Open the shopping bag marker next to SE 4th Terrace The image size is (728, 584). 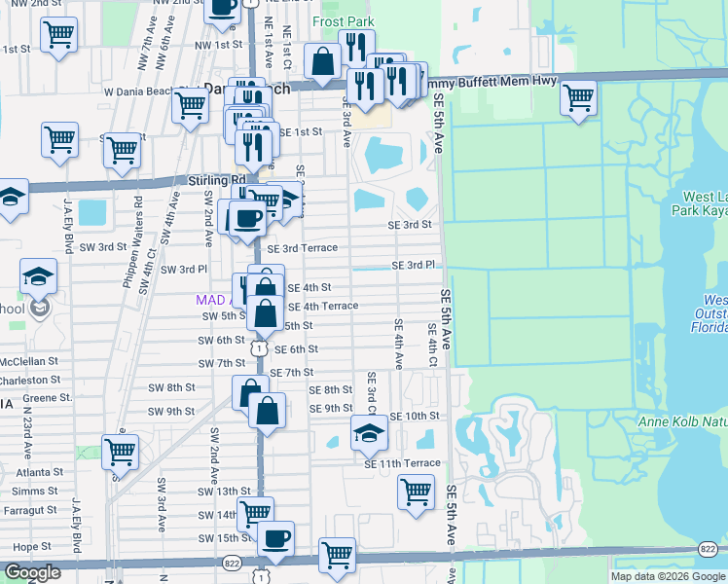265,315
